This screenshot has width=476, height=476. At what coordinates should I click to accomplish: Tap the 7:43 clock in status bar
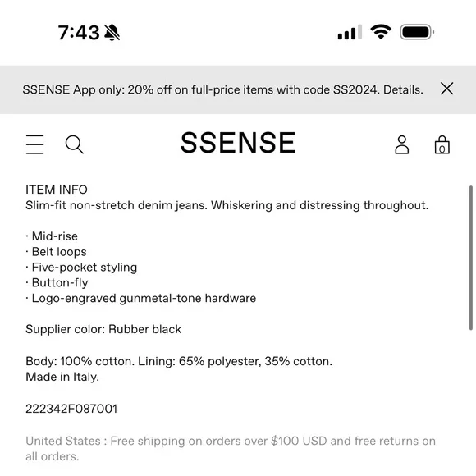coord(79,33)
